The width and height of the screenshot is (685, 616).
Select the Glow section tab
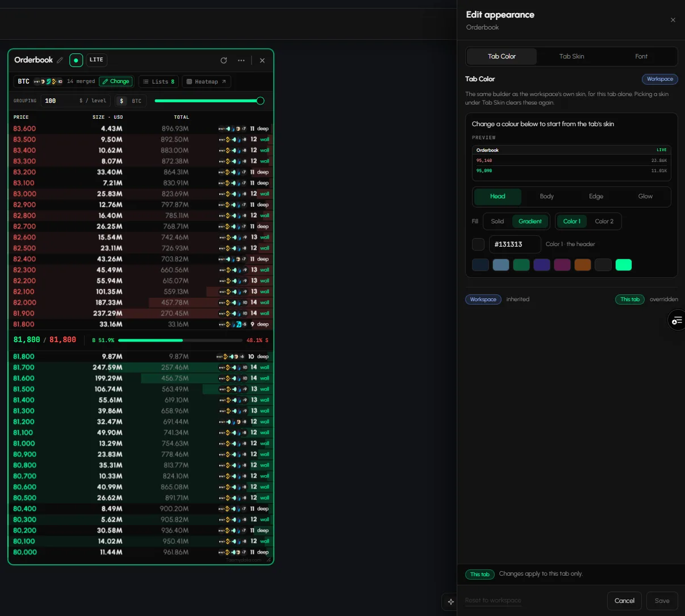click(645, 196)
